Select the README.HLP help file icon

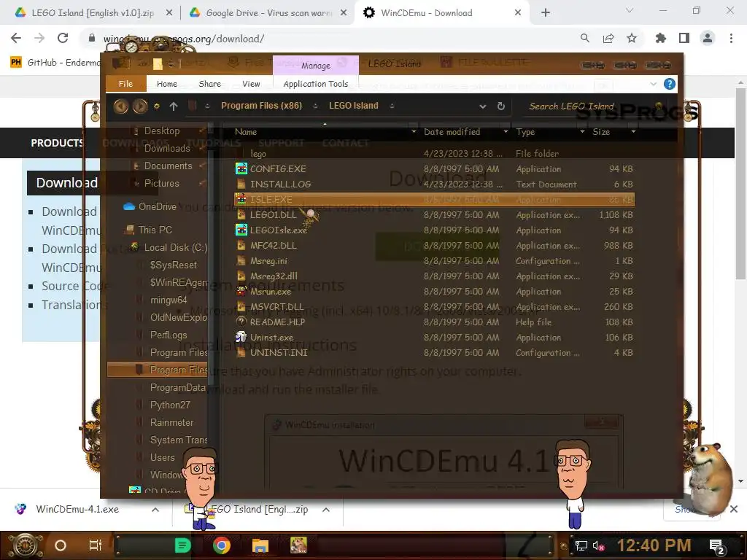[241, 322]
